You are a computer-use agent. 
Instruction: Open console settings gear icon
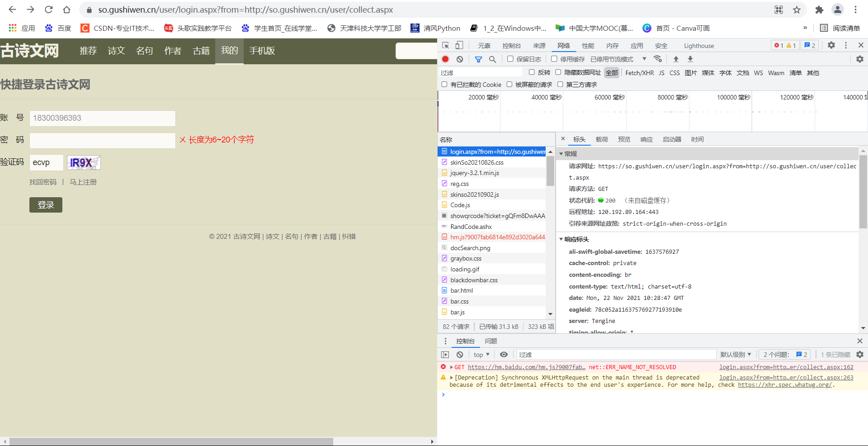click(860, 355)
